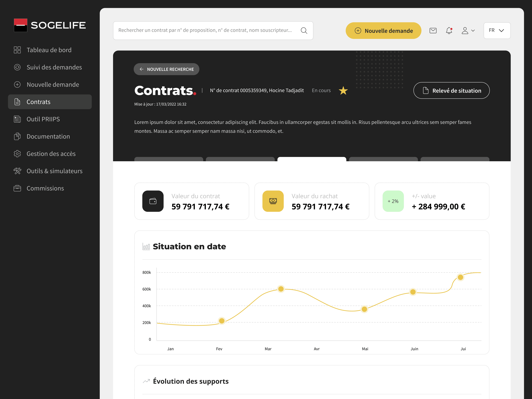Open Contrats in sidebar
532x399 pixels.
[50, 102]
